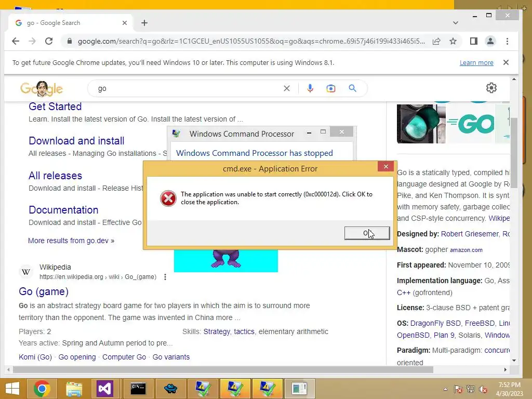Share this page via share icon

point(436,41)
